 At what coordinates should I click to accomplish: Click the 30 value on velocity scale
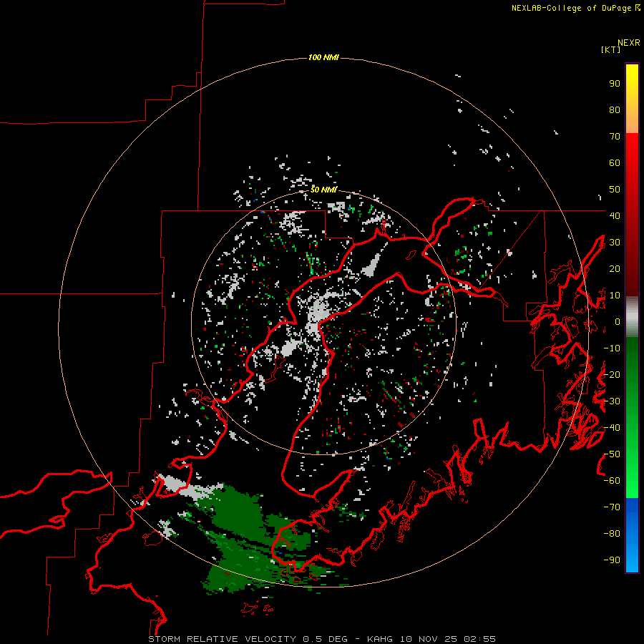(x=615, y=243)
